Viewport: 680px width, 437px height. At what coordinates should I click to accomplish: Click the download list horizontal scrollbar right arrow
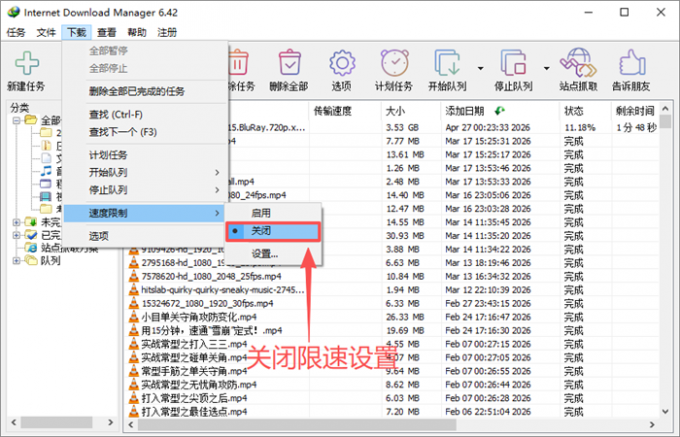pos(652,424)
